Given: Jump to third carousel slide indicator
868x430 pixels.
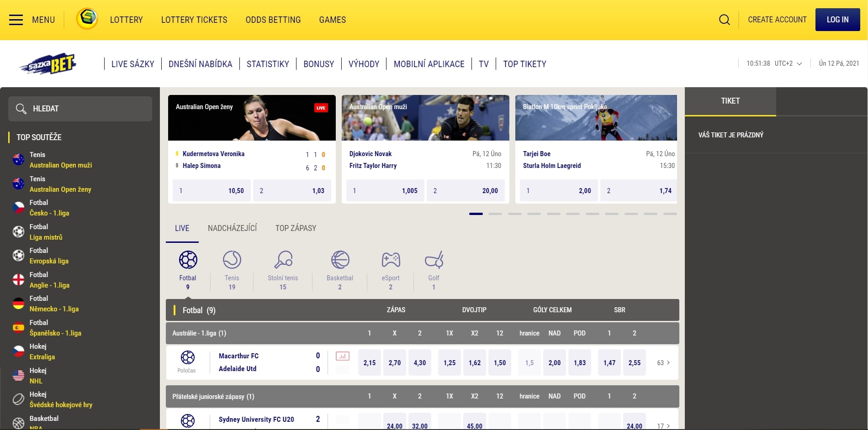Looking at the screenshot, I should click(515, 214).
